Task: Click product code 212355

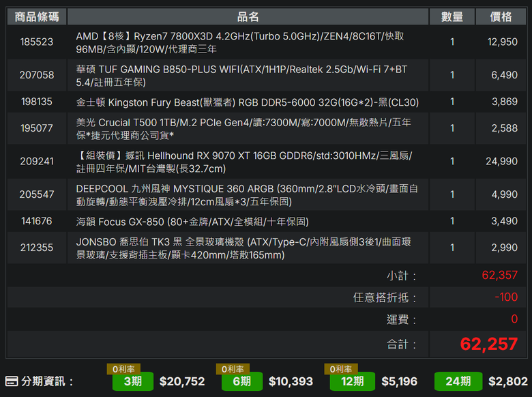Action: [37, 248]
